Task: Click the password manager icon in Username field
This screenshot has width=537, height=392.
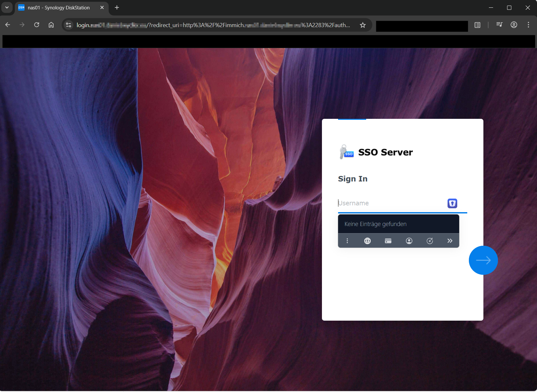Action: point(452,203)
